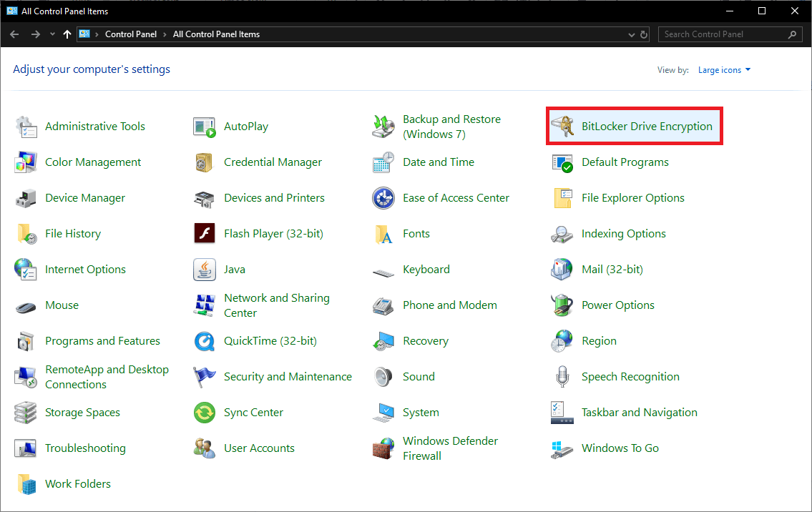The width and height of the screenshot is (812, 512).
Task: Open Power Options
Action: point(617,305)
